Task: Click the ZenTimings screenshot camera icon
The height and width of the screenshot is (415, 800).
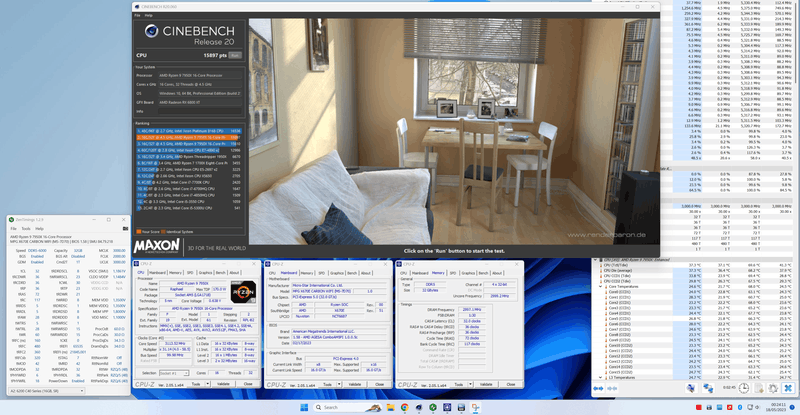Action: [125, 229]
